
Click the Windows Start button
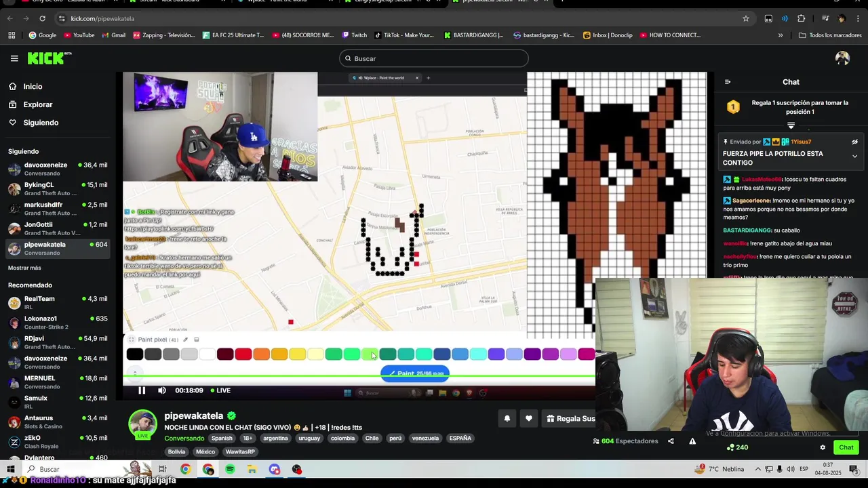[11, 469]
